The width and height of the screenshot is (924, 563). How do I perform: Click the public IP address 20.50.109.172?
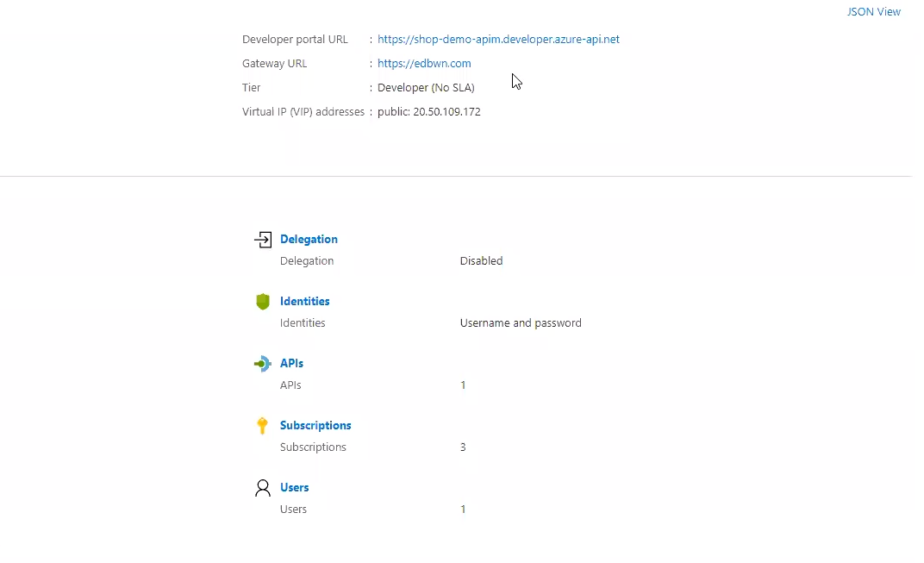coord(446,112)
